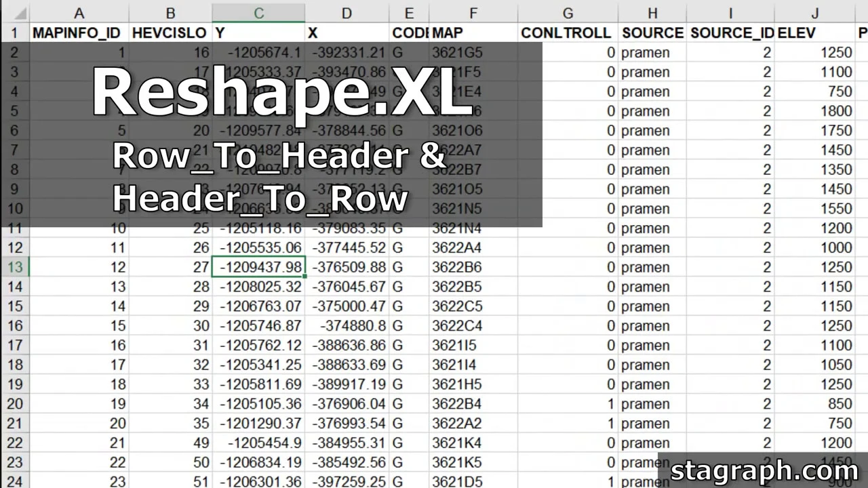The width and height of the screenshot is (868, 488).
Task: Select column header D
Action: [x=347, y=13]
